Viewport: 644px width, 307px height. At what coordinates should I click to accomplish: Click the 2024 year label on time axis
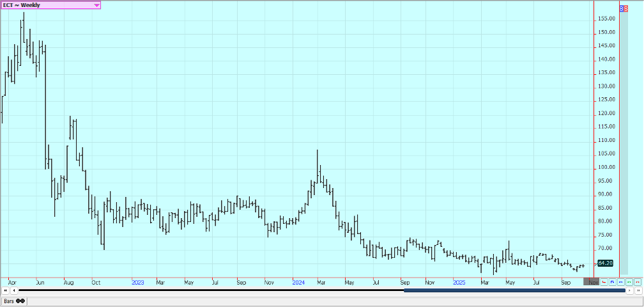tap(298, 281)
